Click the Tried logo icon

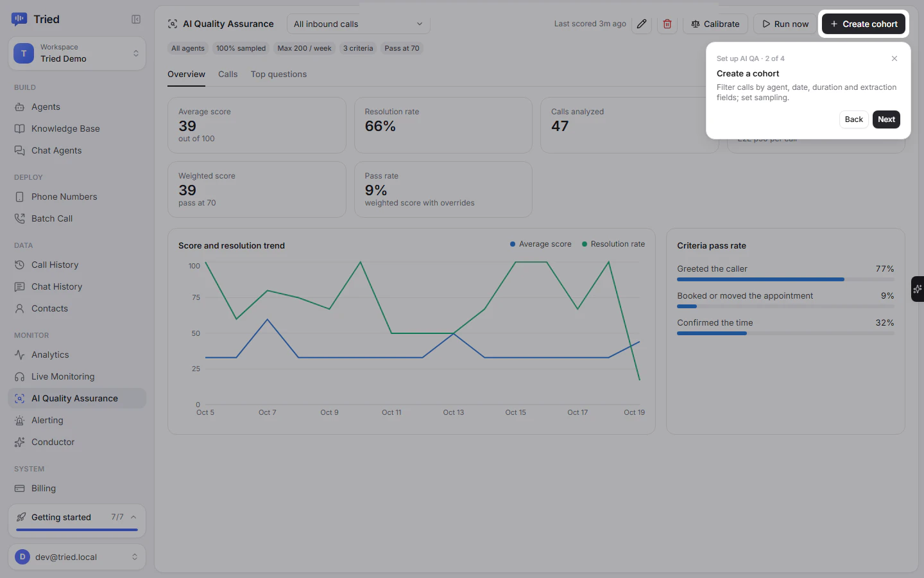coord(19,19)
